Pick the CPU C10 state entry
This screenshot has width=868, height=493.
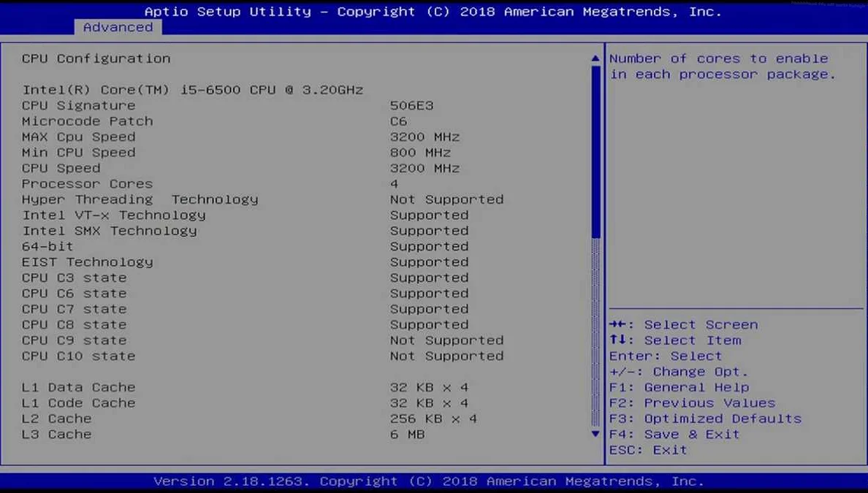pos(78,356)
